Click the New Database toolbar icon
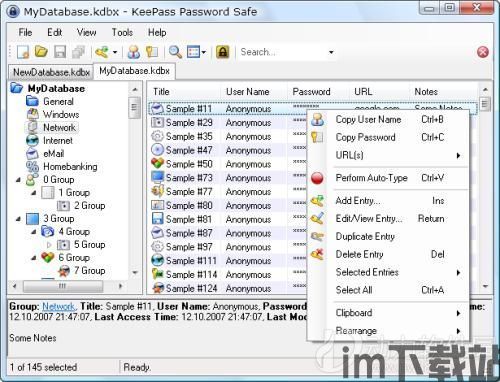This screenshot has width=500, height=382. [x=23, y=52]
